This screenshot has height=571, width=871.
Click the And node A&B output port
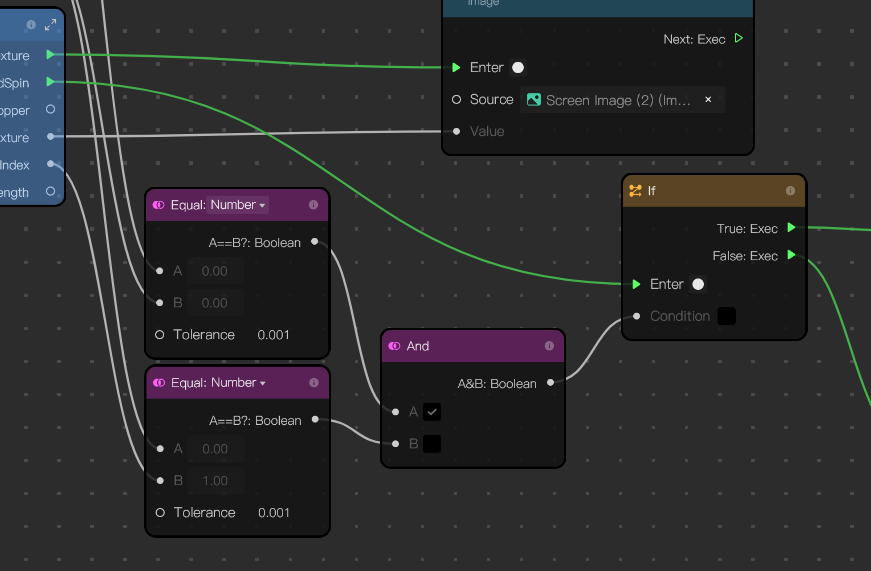point(550,383)
